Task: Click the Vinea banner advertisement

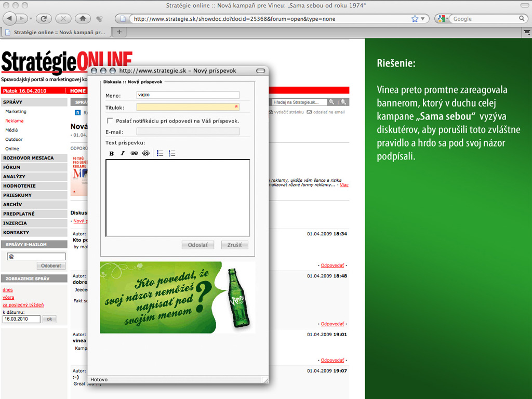Action: click(x=178, y=297)
